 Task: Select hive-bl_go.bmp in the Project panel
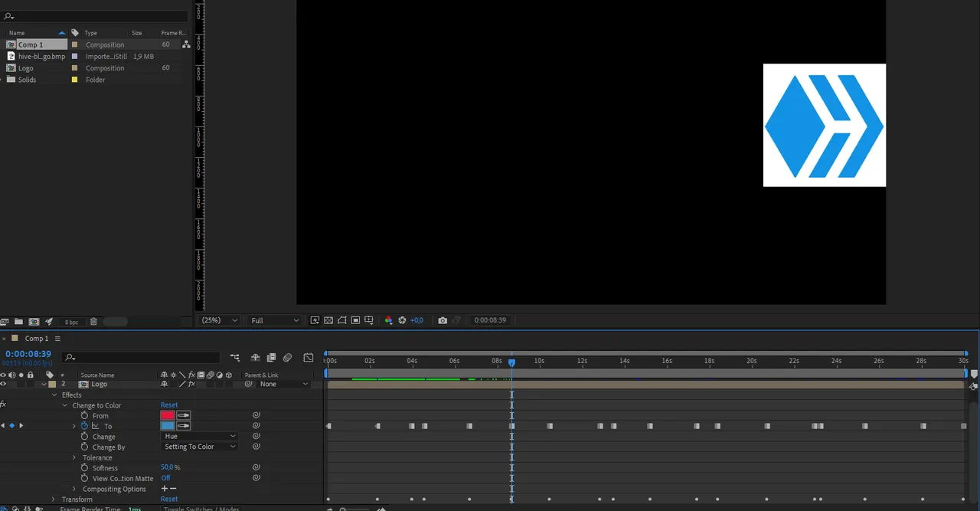tap(41, 56)
